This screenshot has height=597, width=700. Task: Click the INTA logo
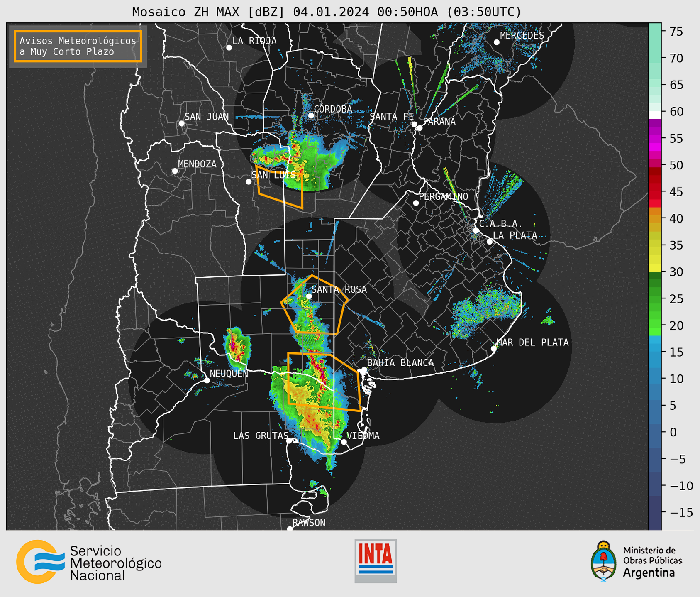(376, 561)
